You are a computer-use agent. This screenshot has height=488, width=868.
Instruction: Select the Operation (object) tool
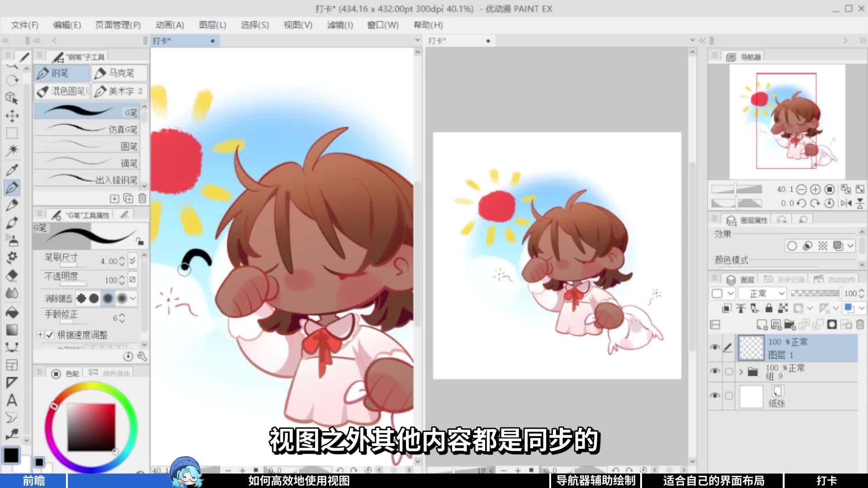(12, 98)
